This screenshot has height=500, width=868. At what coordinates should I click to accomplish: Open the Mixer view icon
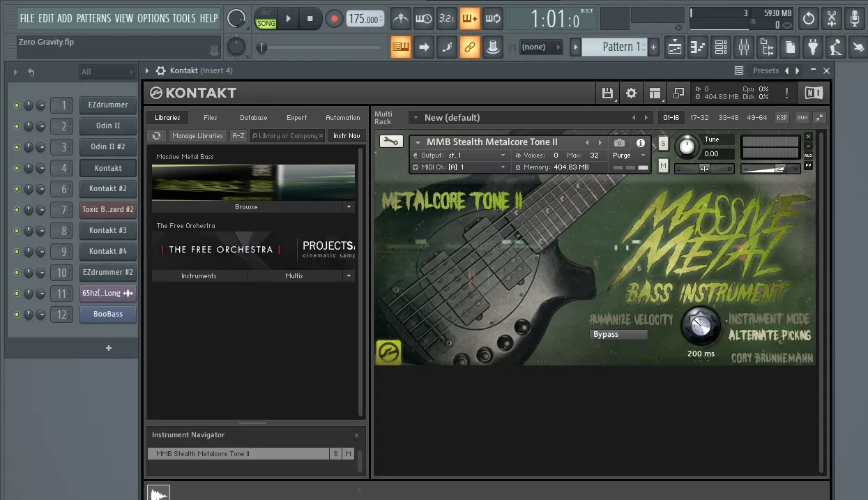coord(744,47)
